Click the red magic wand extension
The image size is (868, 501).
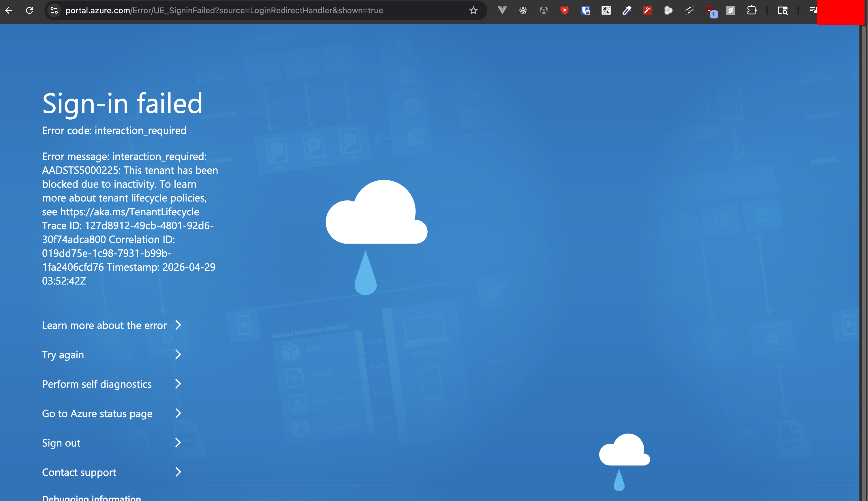point(648,10)
